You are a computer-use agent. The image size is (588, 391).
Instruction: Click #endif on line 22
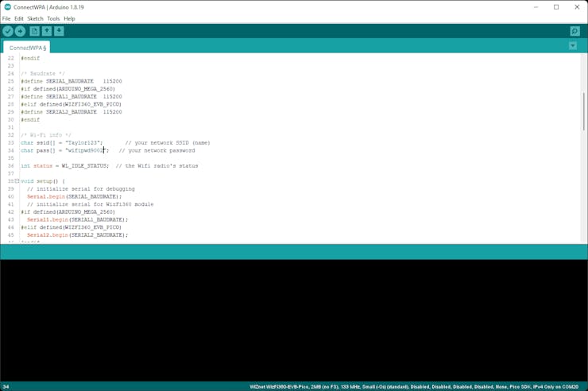pyautogui.click(x=30, y=58)
